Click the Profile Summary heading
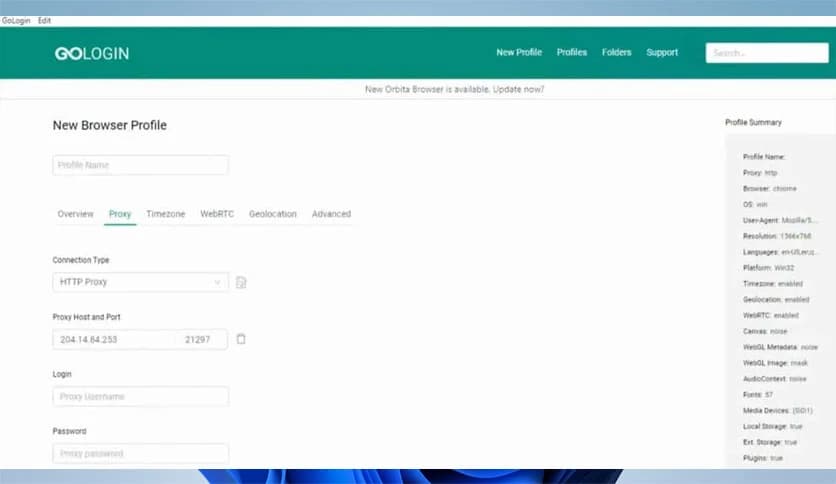This screenshot has width=836, height=484. [753, 123]
